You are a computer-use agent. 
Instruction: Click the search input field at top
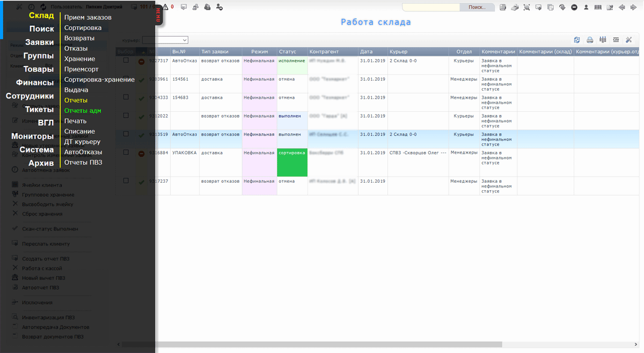(x=431, y=8)
